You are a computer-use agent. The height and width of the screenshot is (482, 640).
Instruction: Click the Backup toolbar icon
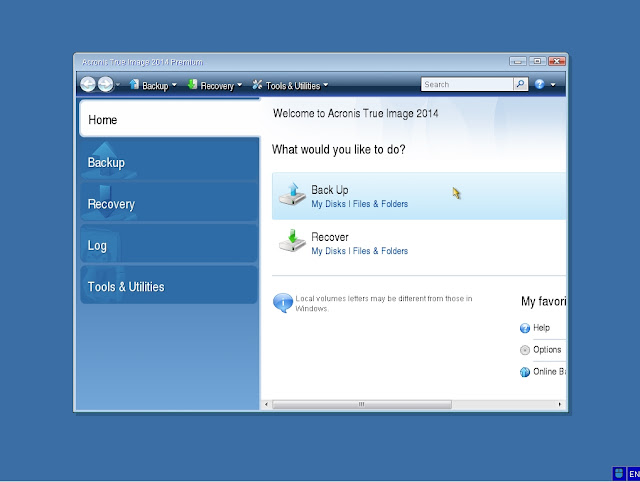(x=134, y=84)
